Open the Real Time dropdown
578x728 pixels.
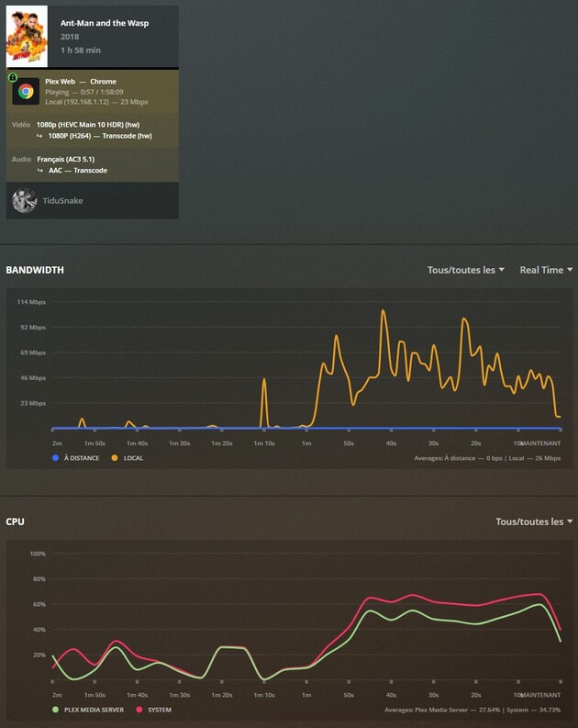point(546,270)
